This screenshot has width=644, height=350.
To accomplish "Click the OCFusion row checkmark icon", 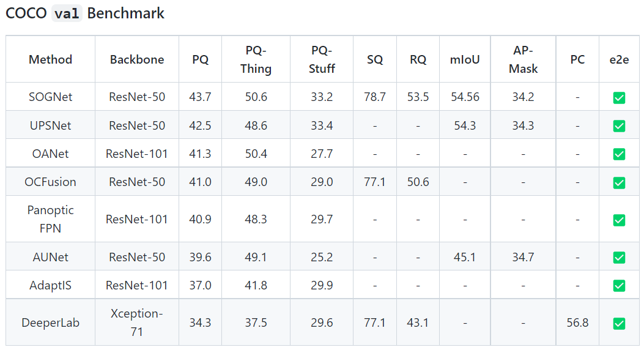I will (x=619, y=182).
